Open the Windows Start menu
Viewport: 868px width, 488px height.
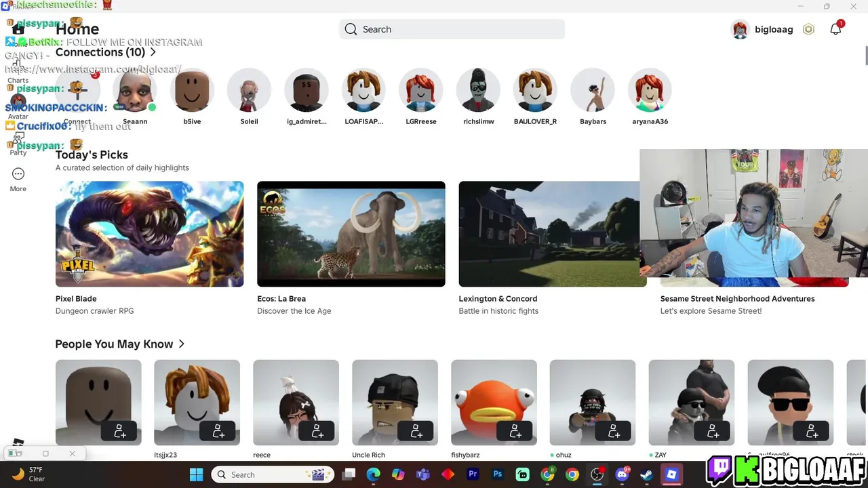click(x=196, y=474)
